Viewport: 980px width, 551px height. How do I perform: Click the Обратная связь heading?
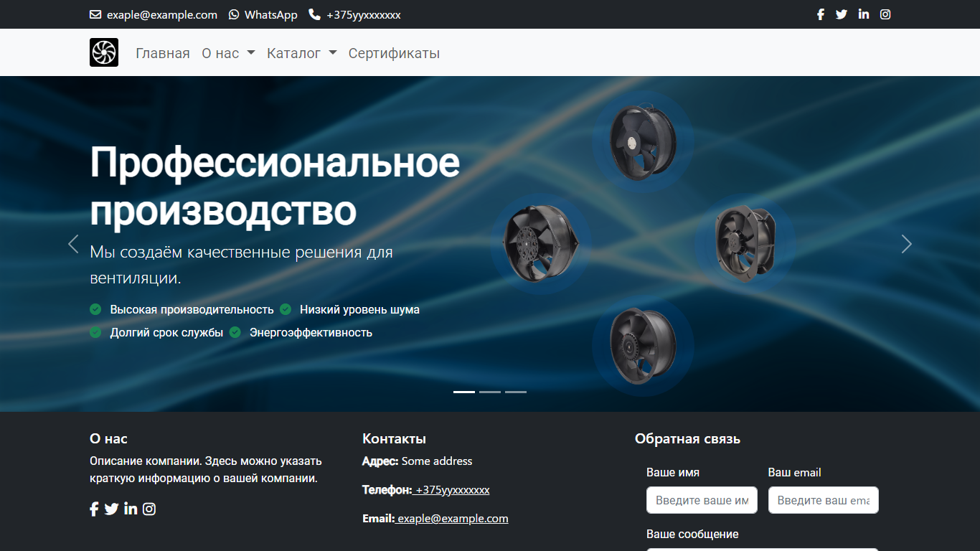click(687, 439)
